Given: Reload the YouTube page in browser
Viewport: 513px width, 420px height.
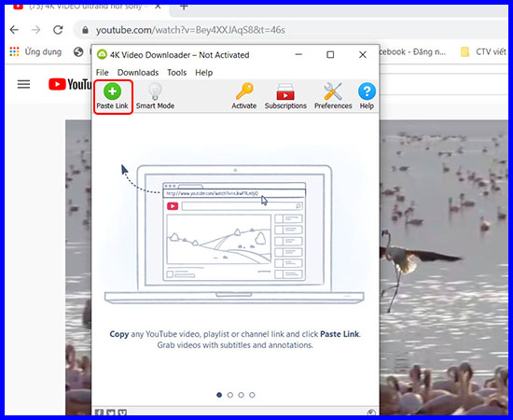Looking at the screenshot, I should [x=58, y=30].
